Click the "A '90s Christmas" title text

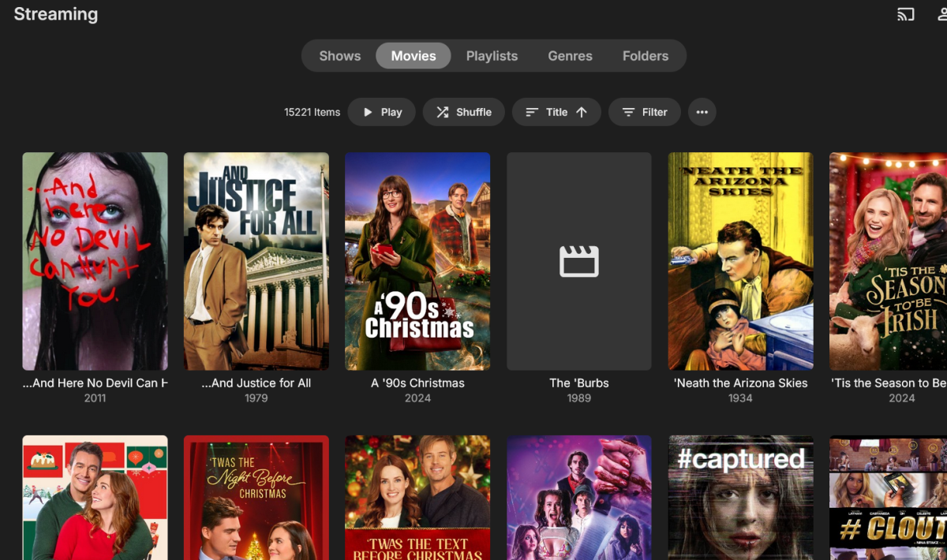tap(417, 383)
